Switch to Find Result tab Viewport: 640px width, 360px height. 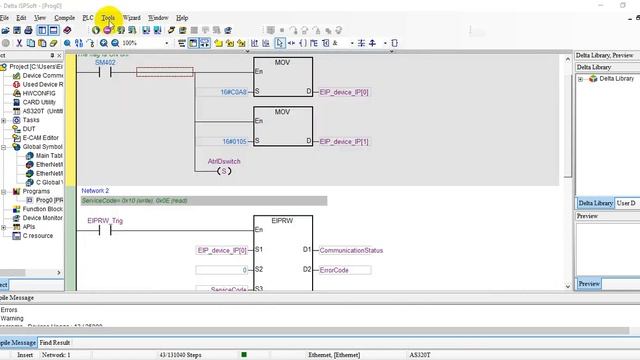(55, 342)
